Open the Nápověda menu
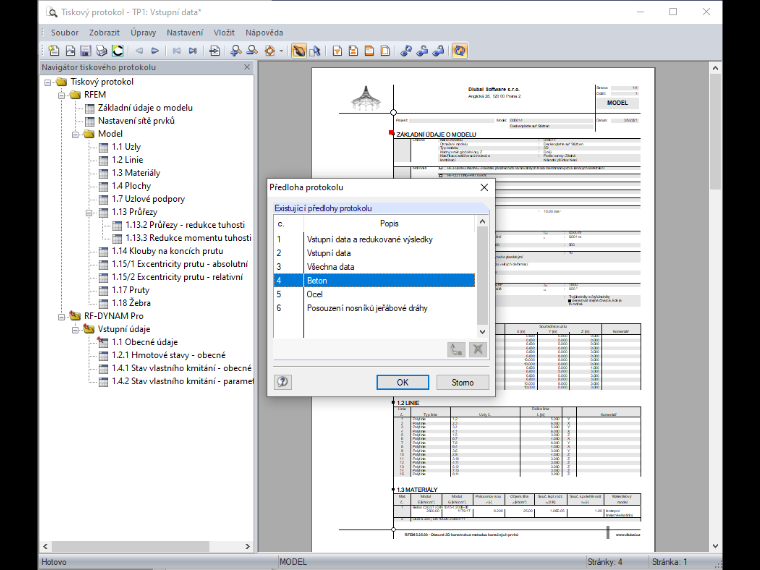This screenshot has width=760, height=570. 264,32
